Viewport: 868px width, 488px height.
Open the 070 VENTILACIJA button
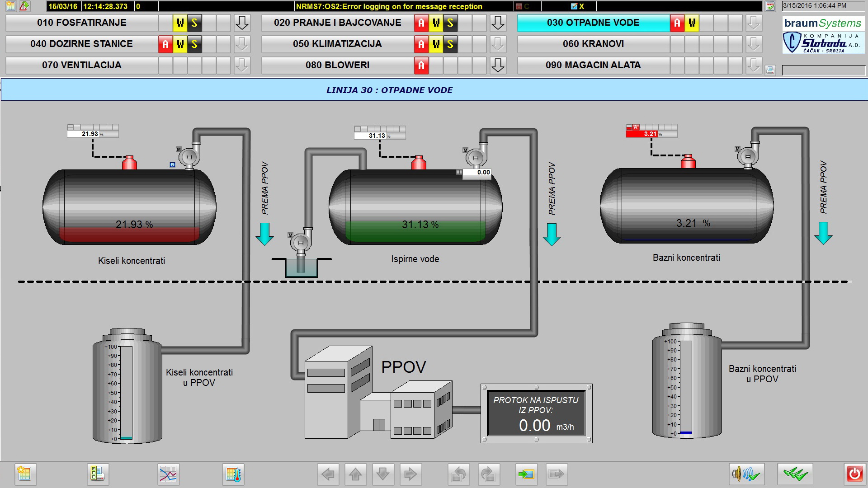point(81,66)
